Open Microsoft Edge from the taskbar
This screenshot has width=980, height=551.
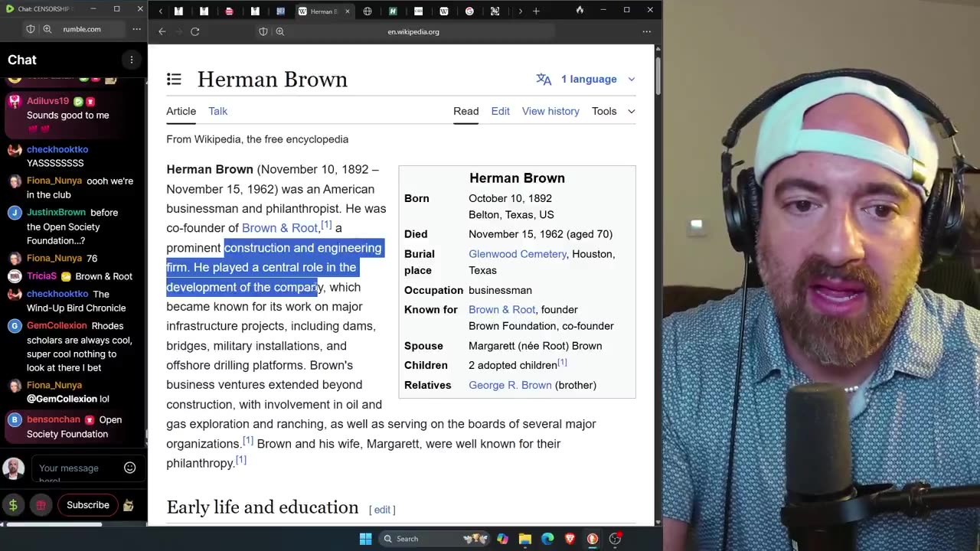point(547,539)
